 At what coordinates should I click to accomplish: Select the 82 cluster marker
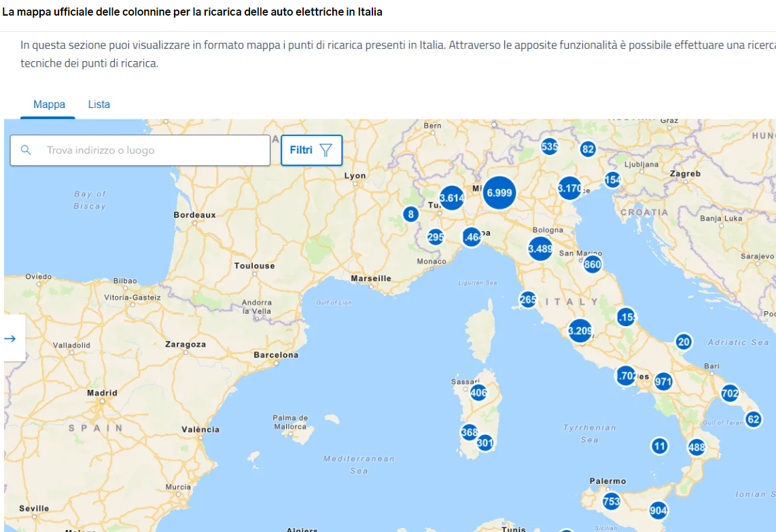tap(588, 149)
